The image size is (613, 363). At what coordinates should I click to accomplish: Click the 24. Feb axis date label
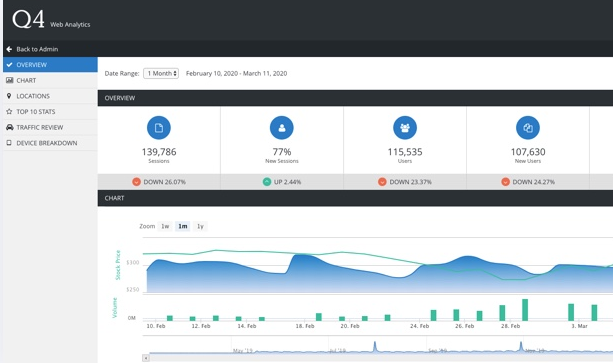click(419, 326)
